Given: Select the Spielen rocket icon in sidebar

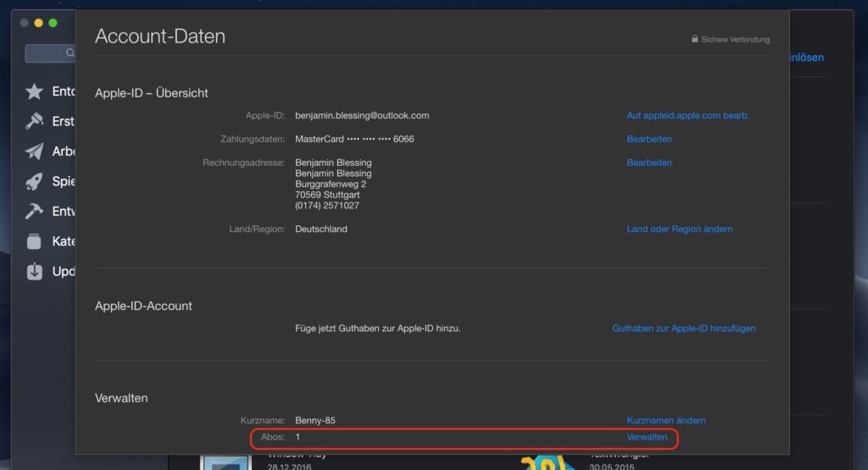Looking at the screenshot, I should click(x=34, y=181).
